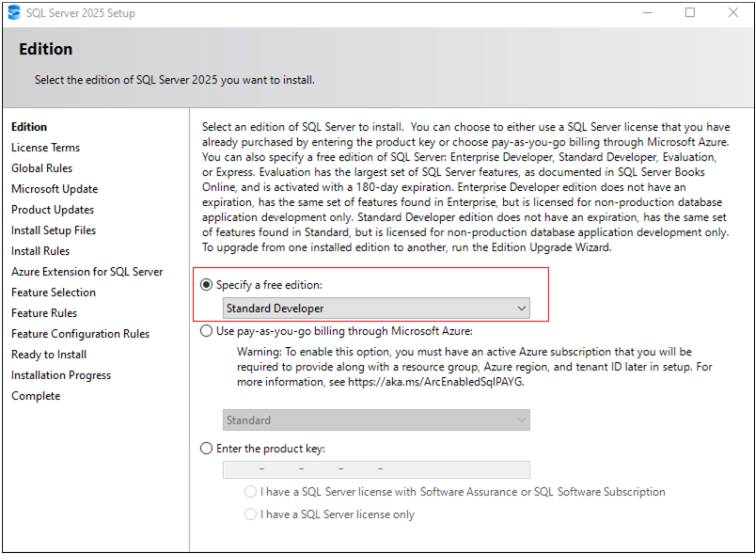
Task: Select the Installation Progress step
Action: (x=61, y=375)
